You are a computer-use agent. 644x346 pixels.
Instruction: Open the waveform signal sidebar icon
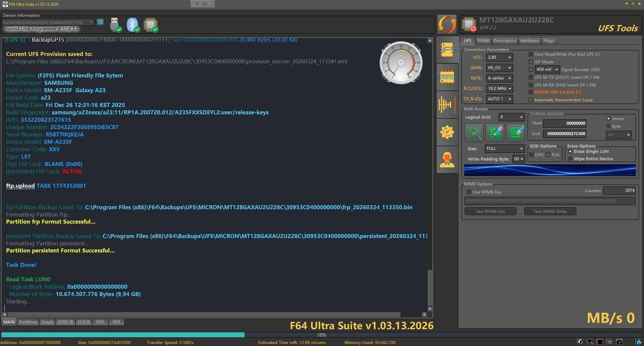(x=447, y=105)
